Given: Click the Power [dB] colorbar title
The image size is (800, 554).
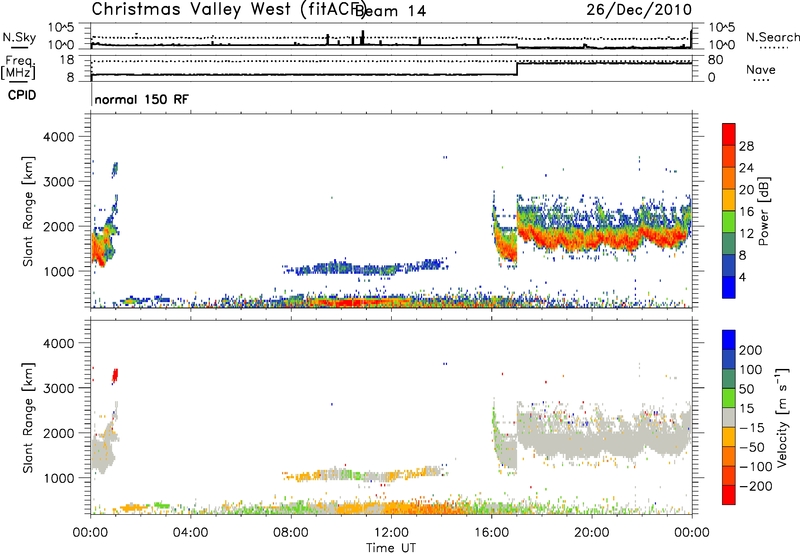Looking at the screenshot, I should (x=764, y=211).
